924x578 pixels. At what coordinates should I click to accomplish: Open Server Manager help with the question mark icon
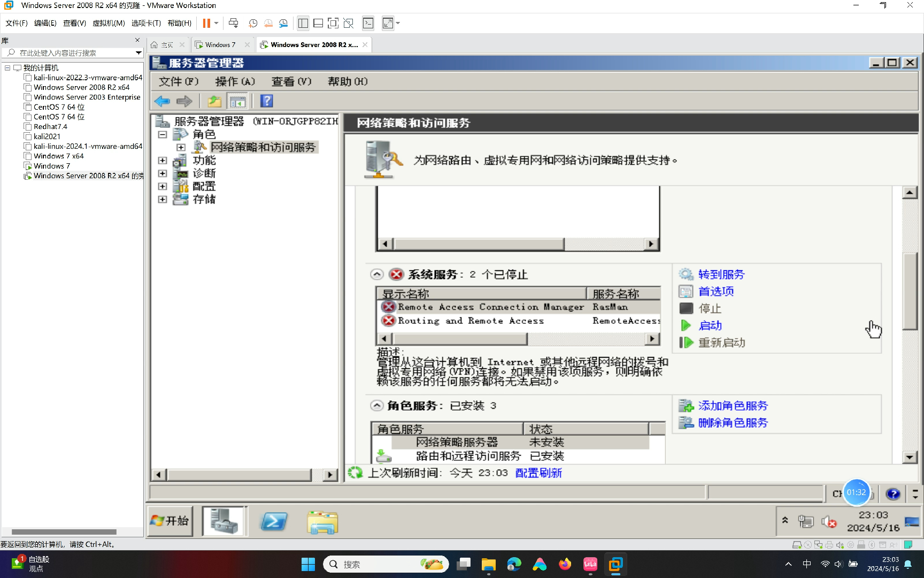pyautogui.click(x=266, y=101)
